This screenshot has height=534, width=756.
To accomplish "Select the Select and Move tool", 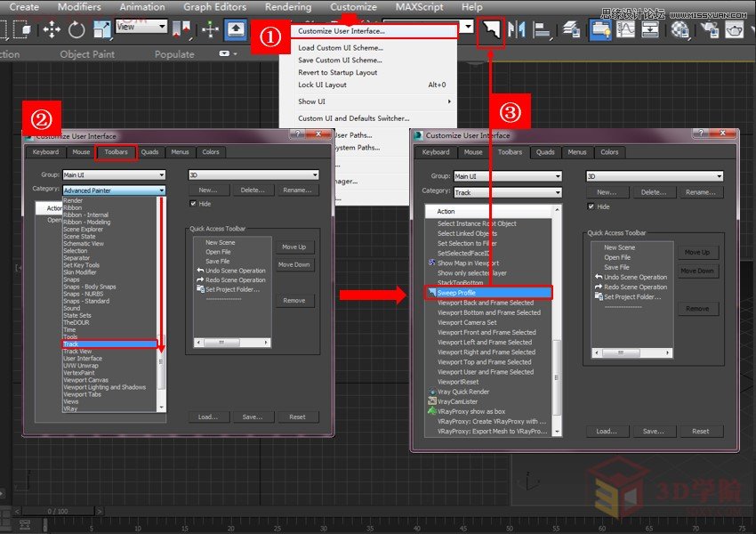I will pyautogui.click(x=52, y=30).
